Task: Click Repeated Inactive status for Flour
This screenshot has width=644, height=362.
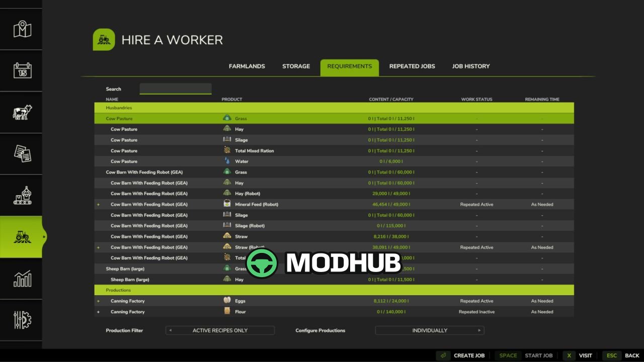Action: click(x=476, y=312)
